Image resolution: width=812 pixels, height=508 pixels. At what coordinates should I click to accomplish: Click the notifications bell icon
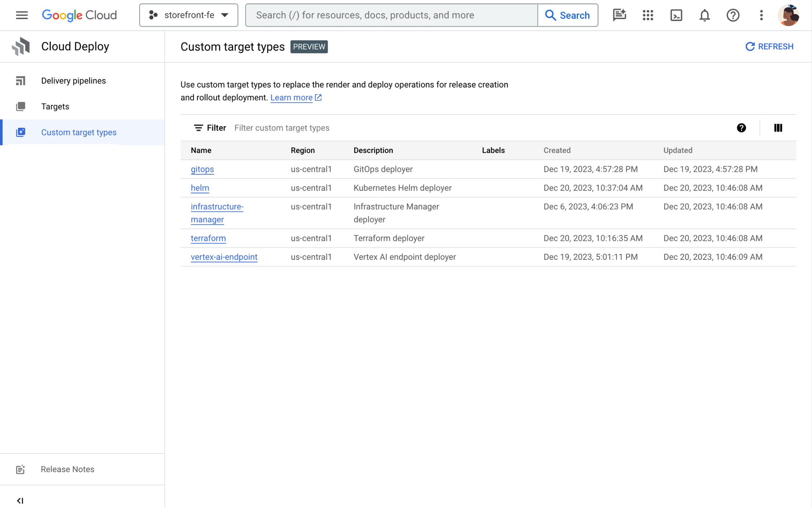pyautogui.click(x=705, y=15)
